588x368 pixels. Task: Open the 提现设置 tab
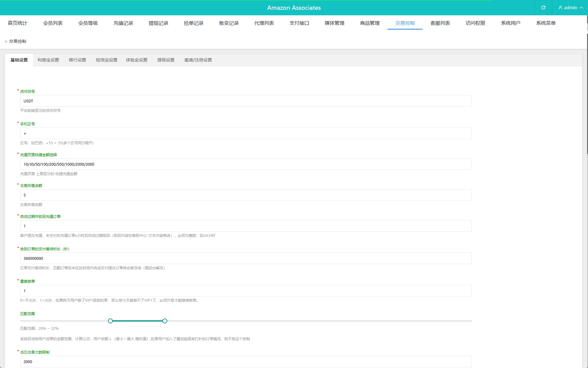(x=166, y=60)
